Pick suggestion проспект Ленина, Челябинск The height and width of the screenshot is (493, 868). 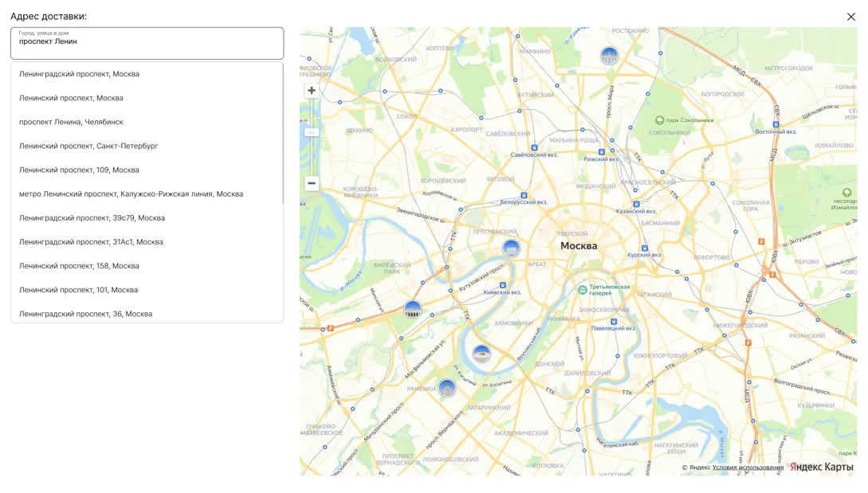pos(71,122)
